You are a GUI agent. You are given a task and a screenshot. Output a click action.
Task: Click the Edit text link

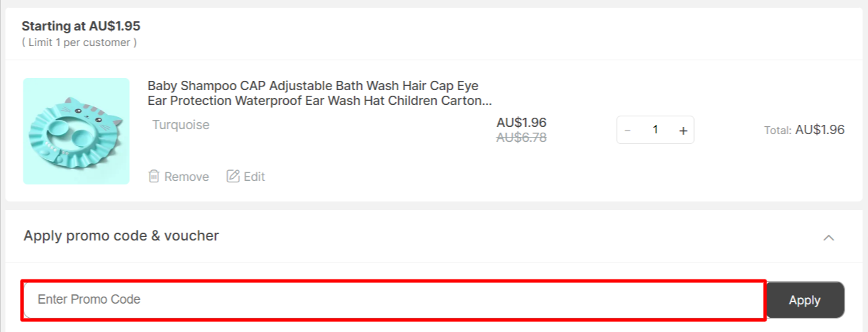[x=254, y=177]
